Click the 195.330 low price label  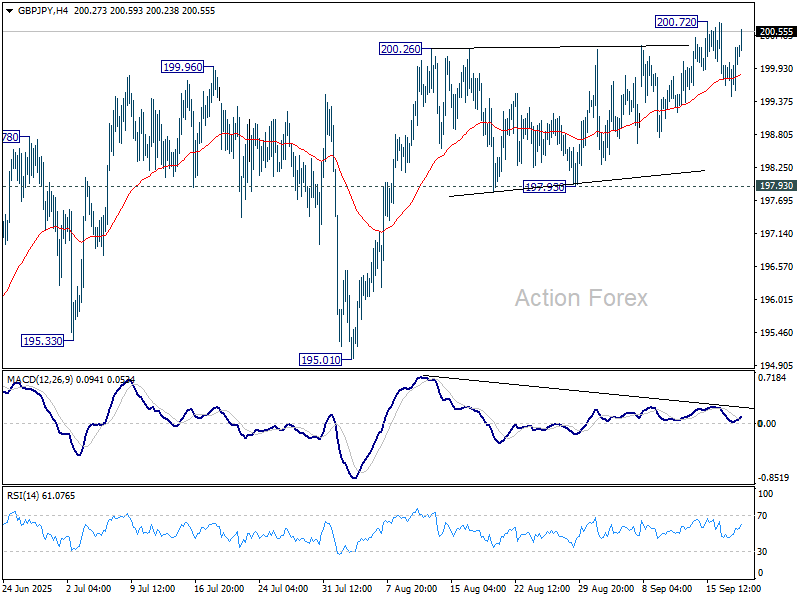(43, 341)
